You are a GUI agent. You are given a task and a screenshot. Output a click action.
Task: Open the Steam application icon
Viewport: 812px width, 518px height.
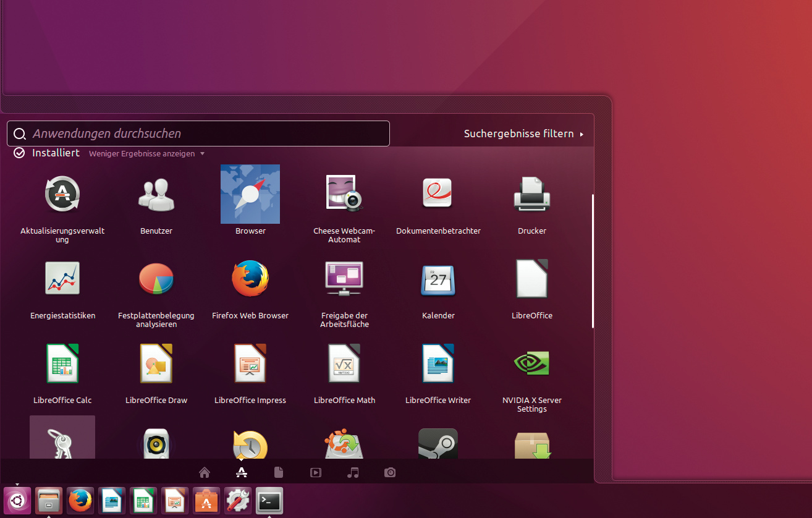(438, 444)
